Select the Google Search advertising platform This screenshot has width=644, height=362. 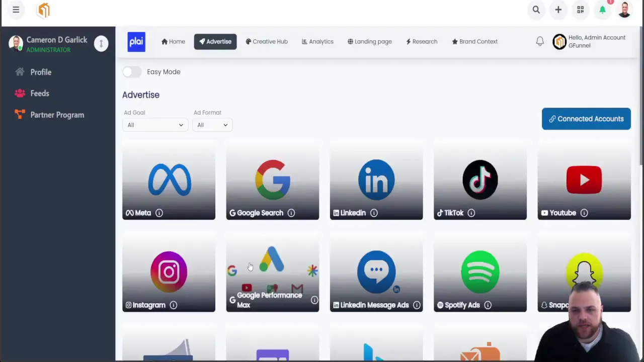[x=272, y=181]
